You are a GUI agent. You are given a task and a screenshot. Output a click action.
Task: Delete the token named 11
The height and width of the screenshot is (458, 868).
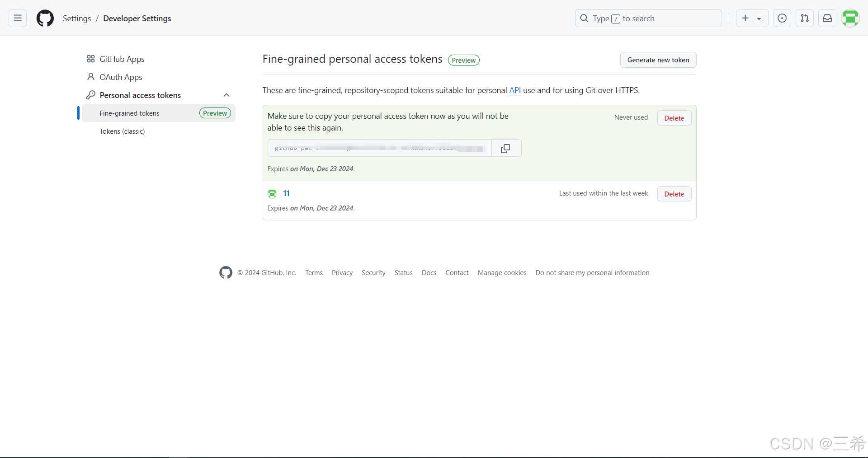pos(674,194)
